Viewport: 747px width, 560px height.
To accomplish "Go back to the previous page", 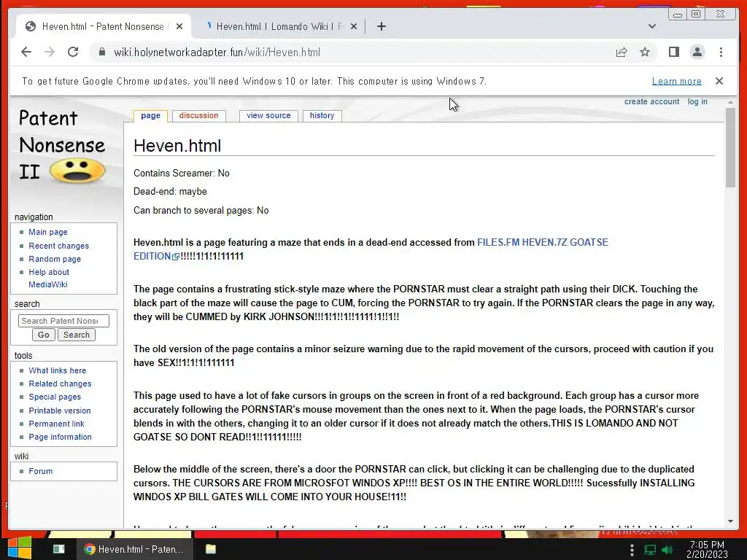I will (26, 52).
